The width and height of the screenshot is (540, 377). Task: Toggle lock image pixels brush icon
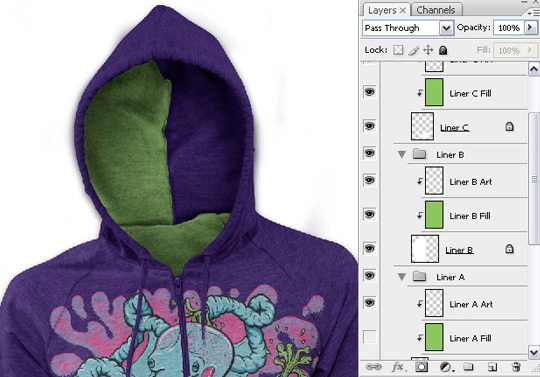tap(413, 50)
